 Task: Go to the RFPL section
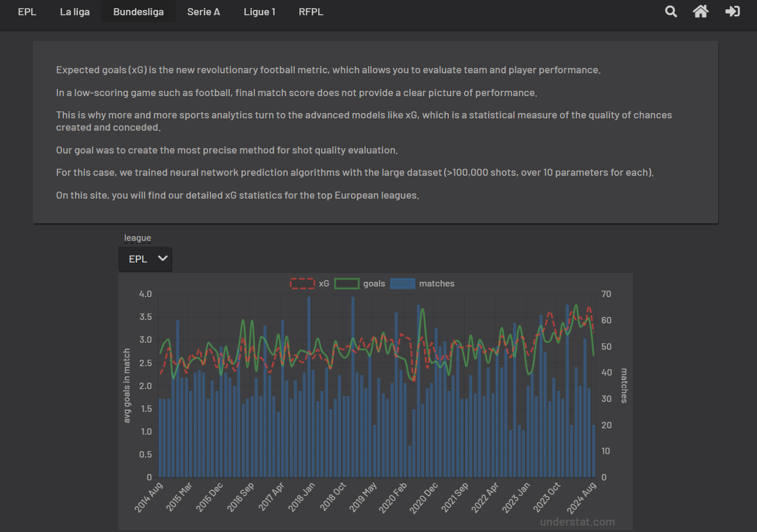[311, 12]
